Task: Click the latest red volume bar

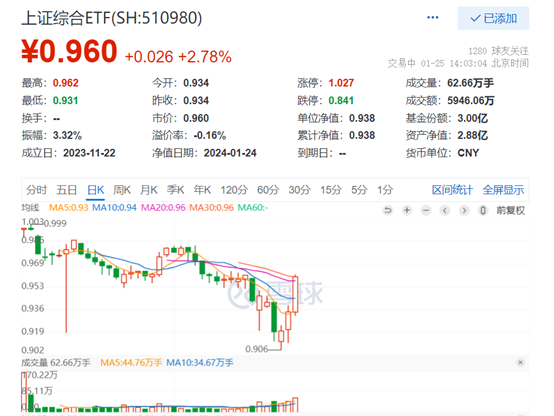Action: 295,405
